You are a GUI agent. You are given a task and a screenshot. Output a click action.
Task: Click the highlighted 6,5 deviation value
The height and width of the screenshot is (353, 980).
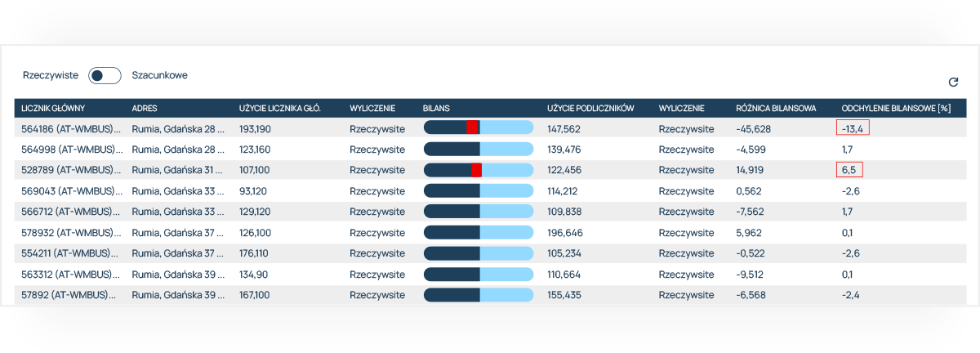point(849,170)
